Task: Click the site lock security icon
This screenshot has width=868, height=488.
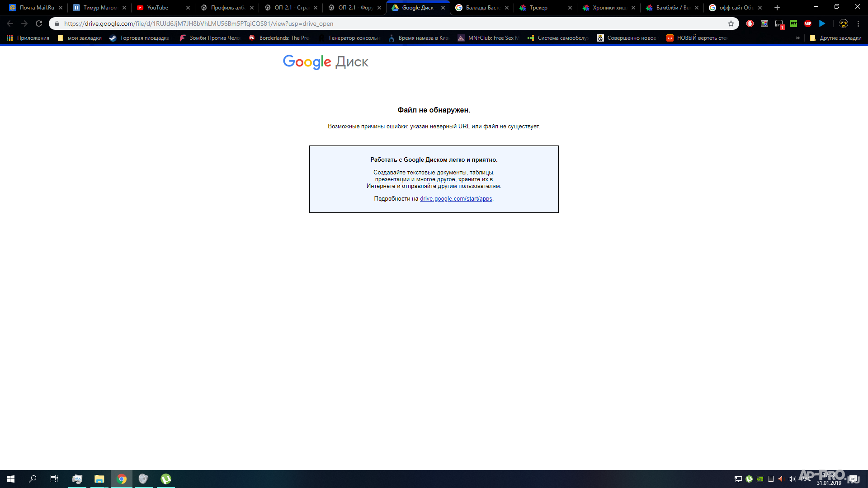Action: pos(57,23)
